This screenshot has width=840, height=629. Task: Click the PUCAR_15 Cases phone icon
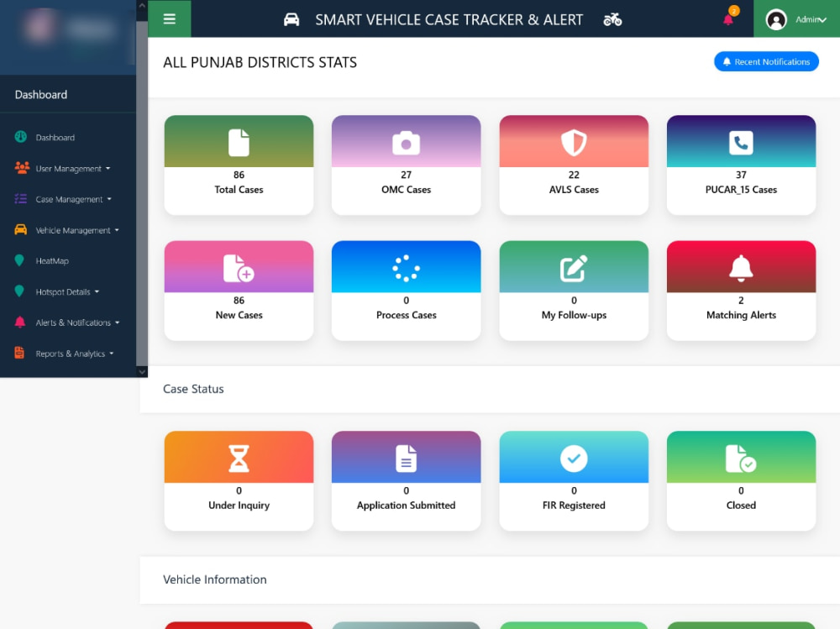(x=741, y=143)
